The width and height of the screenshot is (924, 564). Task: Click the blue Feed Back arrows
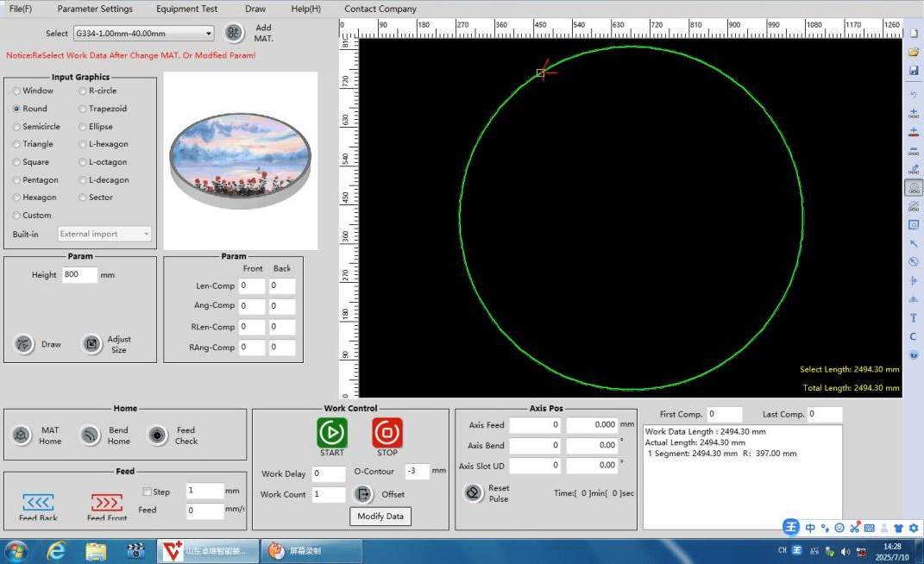pos(38,502)
